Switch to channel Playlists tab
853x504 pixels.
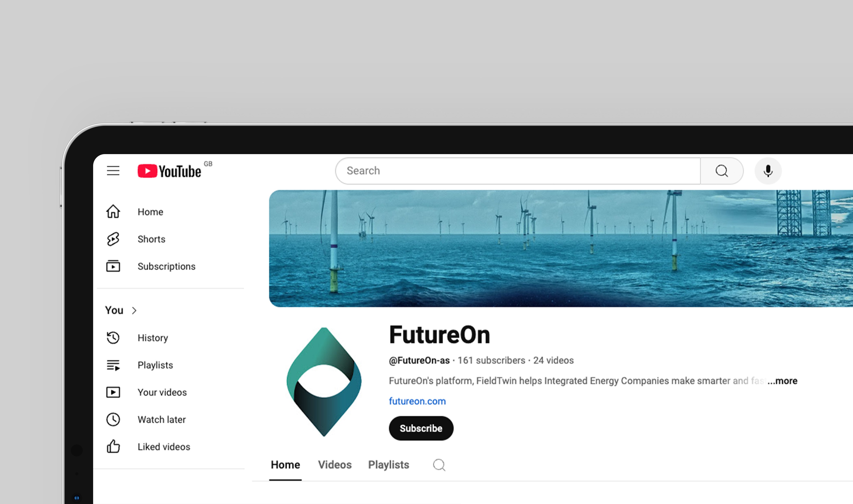point(388,465)
